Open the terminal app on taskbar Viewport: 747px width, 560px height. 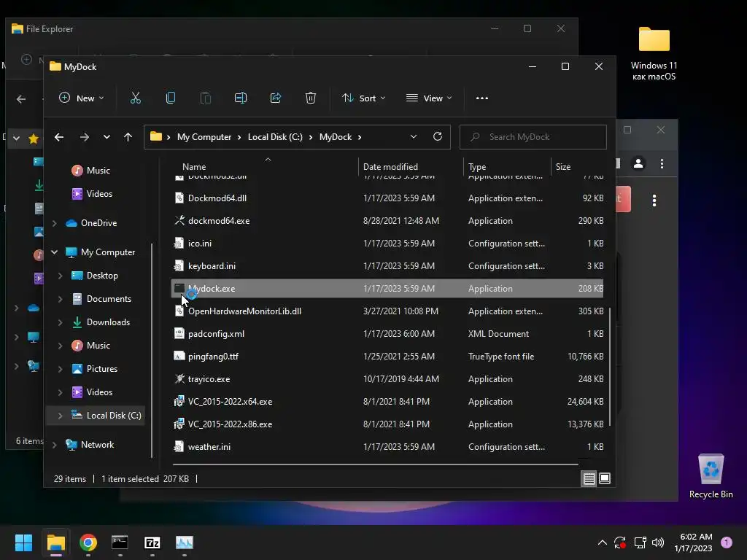(120, 542)
